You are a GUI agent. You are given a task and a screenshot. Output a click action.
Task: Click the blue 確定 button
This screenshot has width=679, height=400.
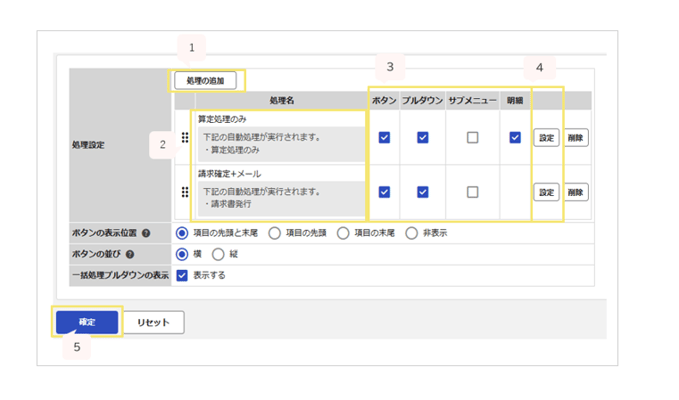pos(87,322)
